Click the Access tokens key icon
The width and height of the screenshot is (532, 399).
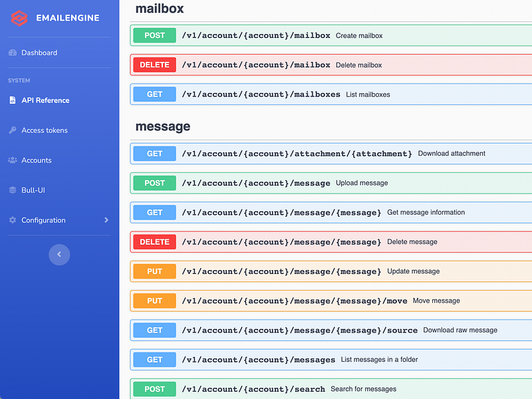click(x=11, y=130)
